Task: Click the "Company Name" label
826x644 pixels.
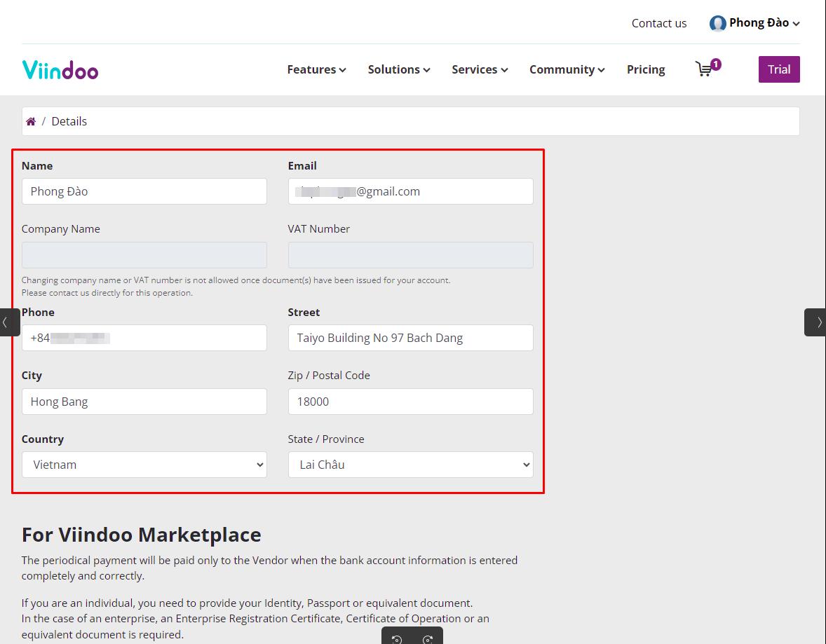Action: [60, 229]
